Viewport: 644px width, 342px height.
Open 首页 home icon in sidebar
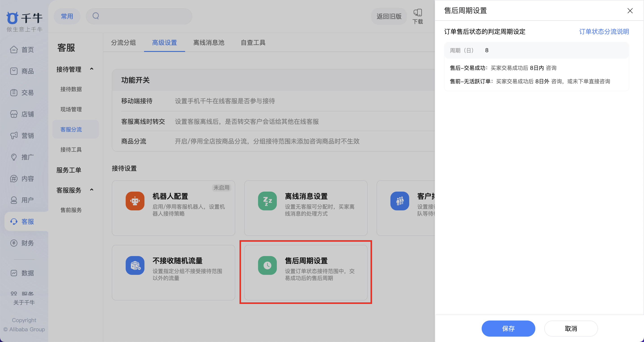(x=14, y=49)
